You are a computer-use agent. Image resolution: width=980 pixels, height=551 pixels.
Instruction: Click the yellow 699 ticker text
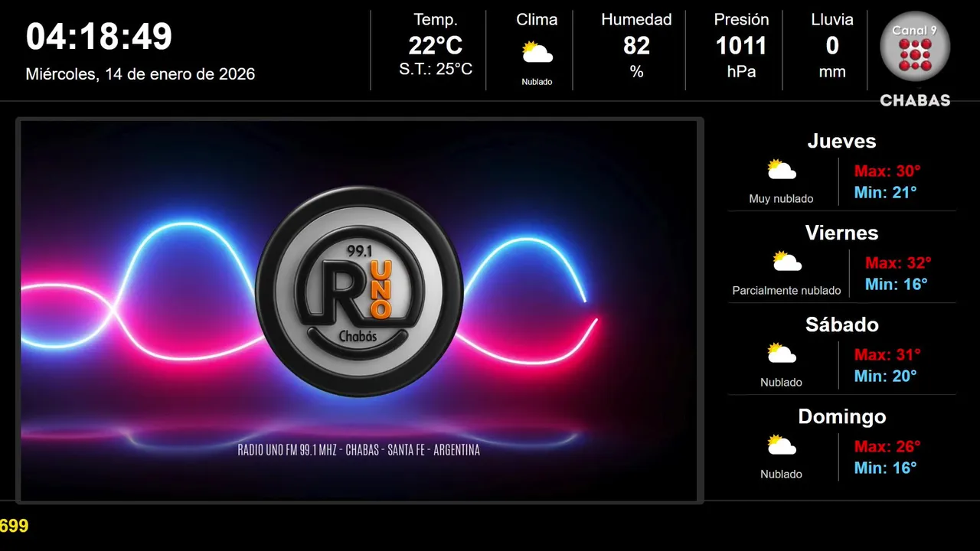point(14,526)
